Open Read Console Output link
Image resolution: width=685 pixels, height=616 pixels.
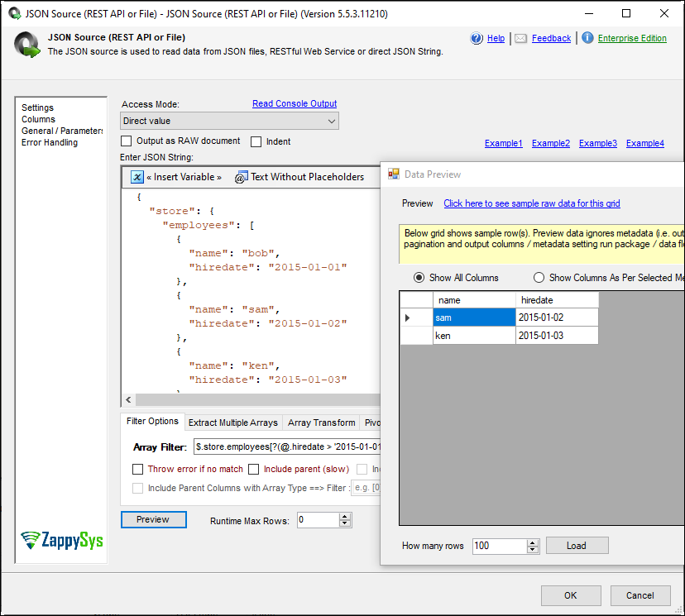295,103
